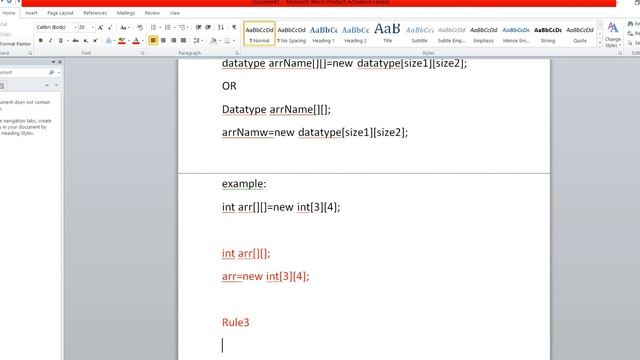Open the Page Layout tab
Screen dimensions: 640x360
coord(60,13)
